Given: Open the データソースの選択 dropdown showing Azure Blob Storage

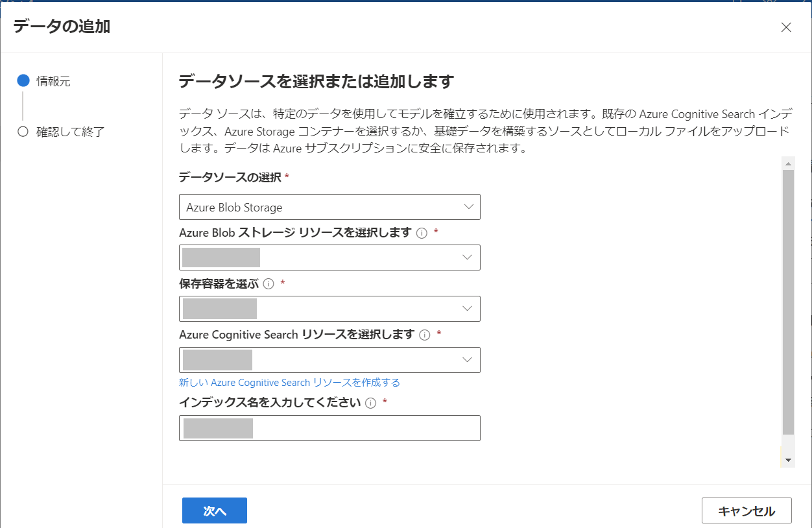Looking at the screenshot, I should (x=329, y=207).
